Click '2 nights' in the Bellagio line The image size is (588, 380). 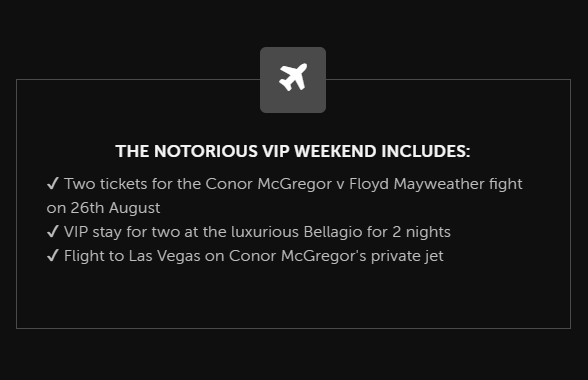422,233
